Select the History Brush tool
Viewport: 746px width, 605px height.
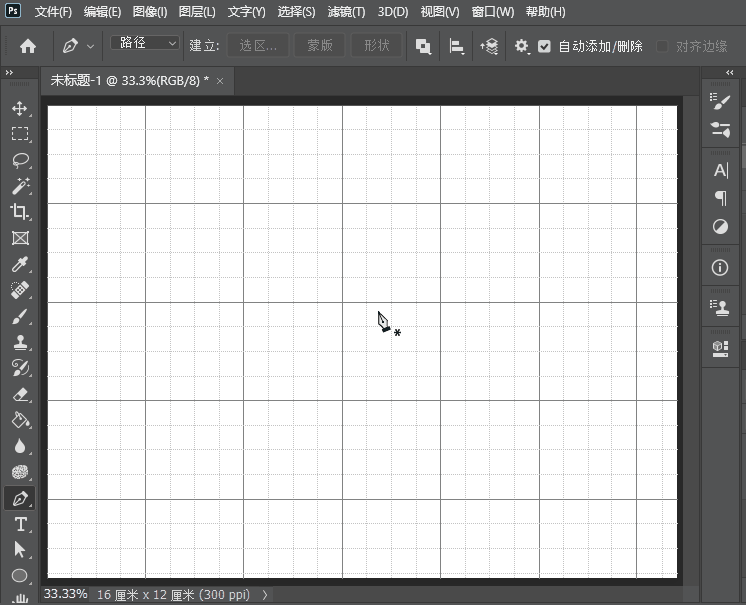pyautogui.click(x=20, y=368)
